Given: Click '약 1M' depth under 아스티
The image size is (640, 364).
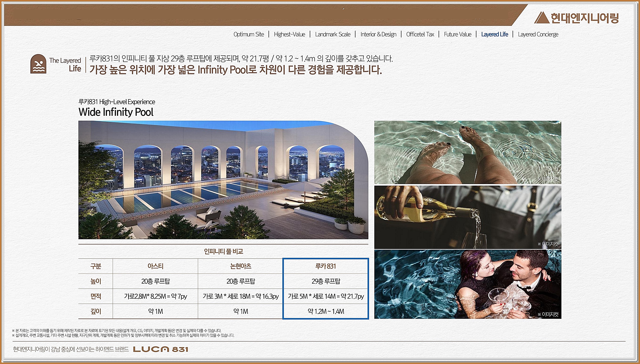Looking at the screenshot, I should point(155,311).
